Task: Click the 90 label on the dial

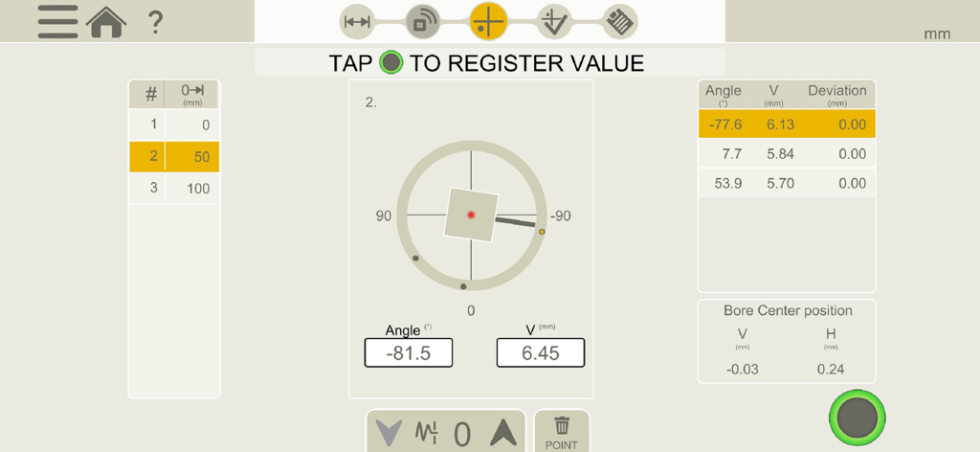Action: coord(384,216)
